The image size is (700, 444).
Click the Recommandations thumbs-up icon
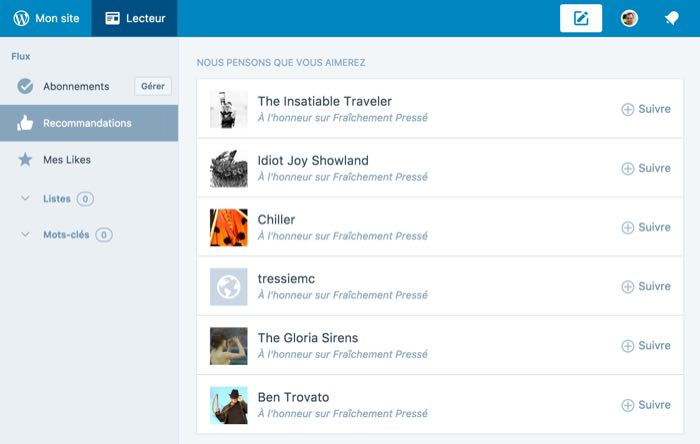25,123
